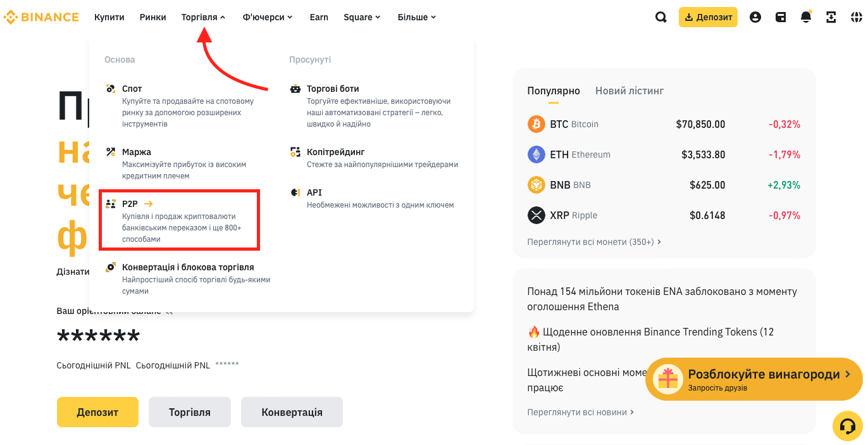The image size is (868, 445).
Task: Click the Конвертація і блокова торгівля icon
Action: pos(111,267)
